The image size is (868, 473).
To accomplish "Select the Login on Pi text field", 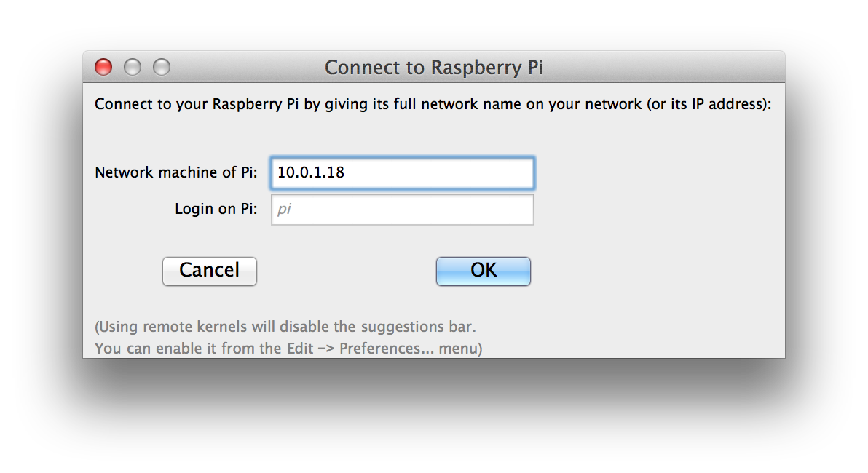I will coord(403,209).
